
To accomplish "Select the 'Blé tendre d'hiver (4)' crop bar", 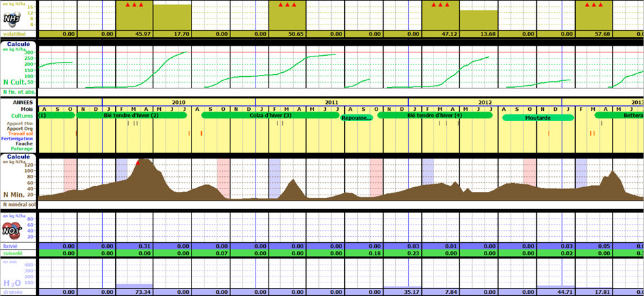I will tap(435, 116).
